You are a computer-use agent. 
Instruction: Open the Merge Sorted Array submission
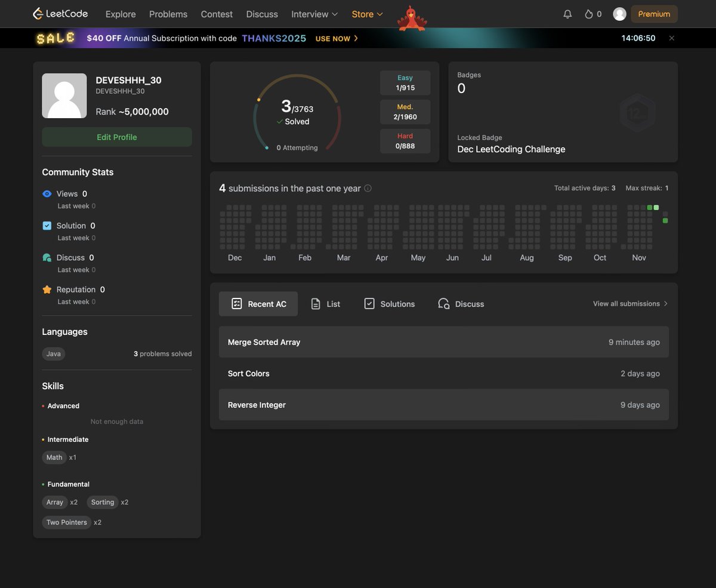coord(444,342)
